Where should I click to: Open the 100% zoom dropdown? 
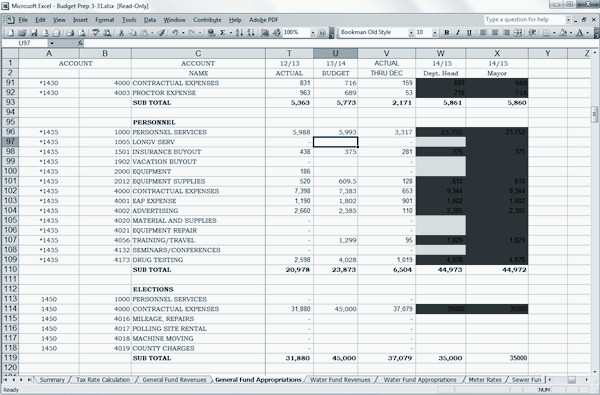313,33
